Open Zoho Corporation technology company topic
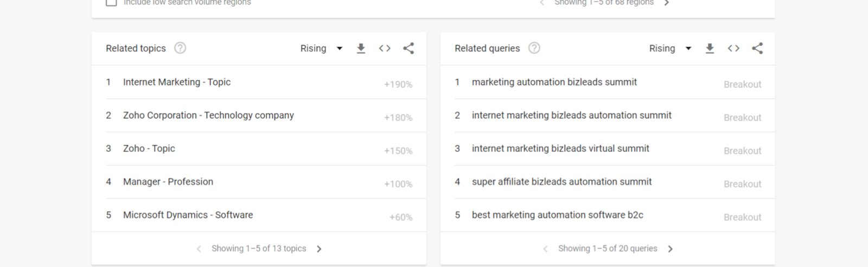The width and height of the screenshot is (868, 267). pos(208,115)
